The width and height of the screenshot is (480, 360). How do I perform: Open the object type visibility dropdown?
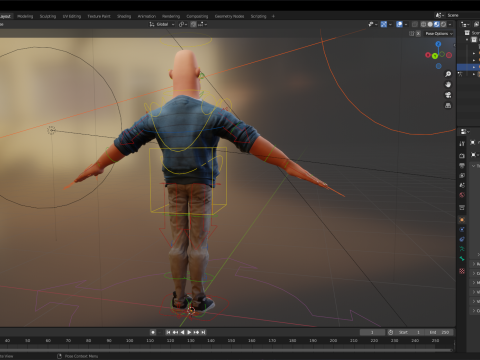(x=372, y=24)
